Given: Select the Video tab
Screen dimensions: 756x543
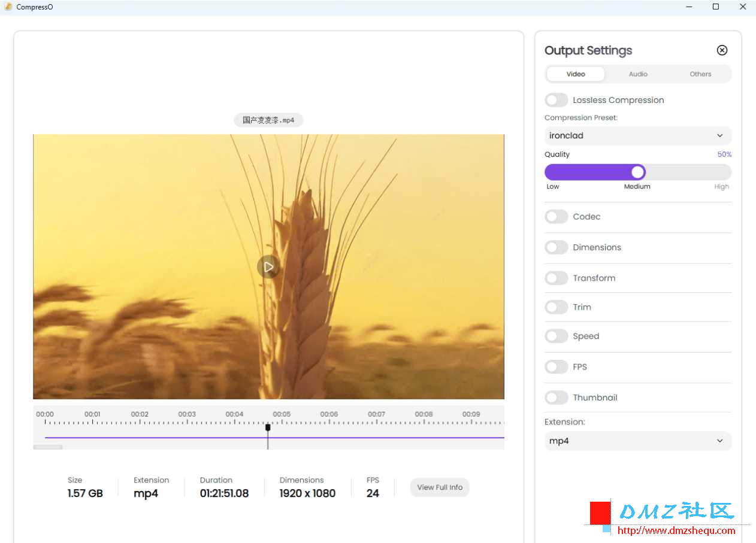Looking at the screenshot, I should tap(576, 74).
